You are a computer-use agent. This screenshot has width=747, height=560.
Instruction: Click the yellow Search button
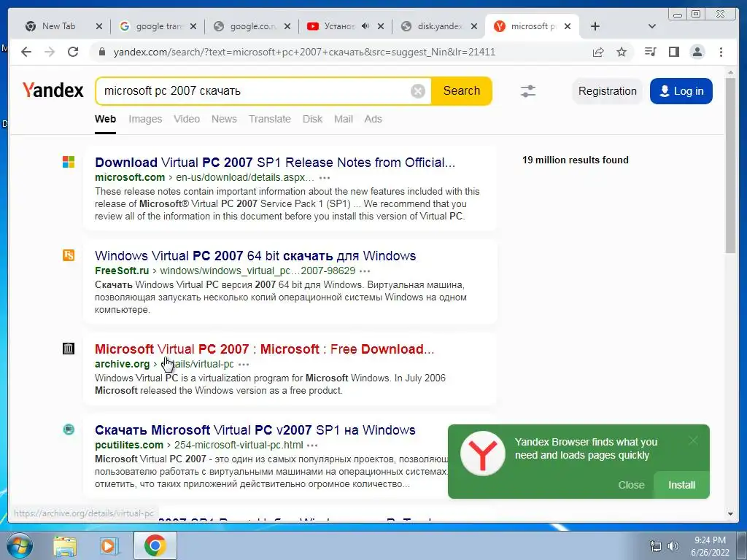point(461,91)
